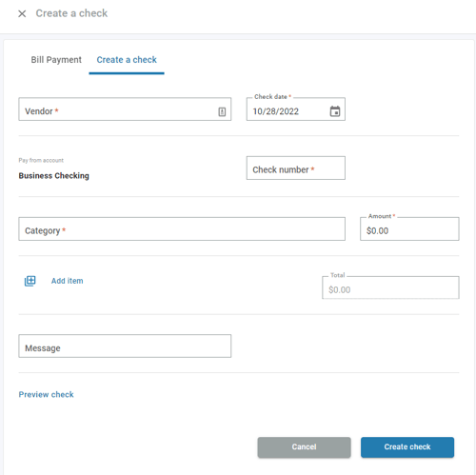The height and width of the screenshot is (475, 476).
Task: Open the Category selection field
Action: (x=182, y=228)
